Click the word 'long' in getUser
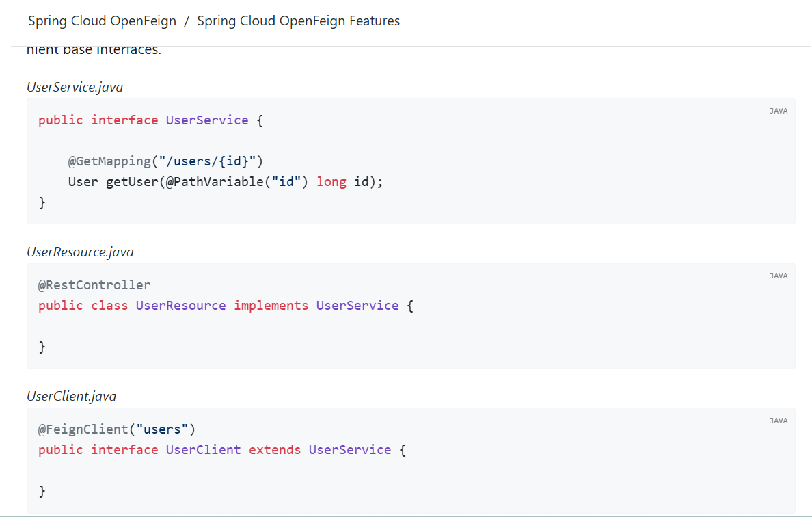The width and height of the screenshot is (812, 517). point(331,182)
